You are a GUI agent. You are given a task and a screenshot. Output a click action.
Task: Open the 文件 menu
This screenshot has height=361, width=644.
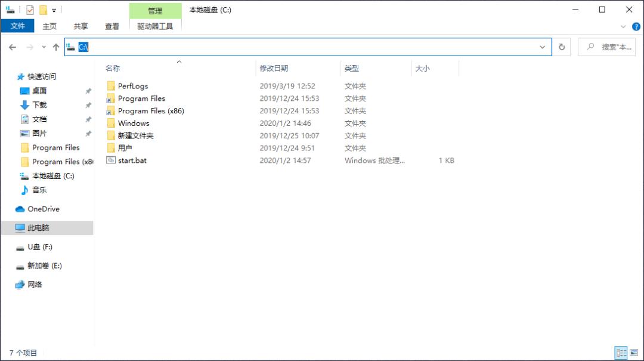(18, 26)
